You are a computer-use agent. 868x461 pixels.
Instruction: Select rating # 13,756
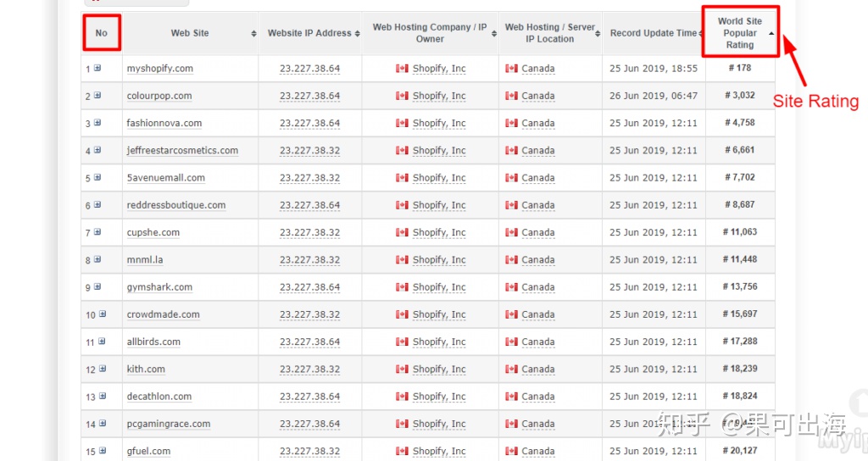coord(740,286)
